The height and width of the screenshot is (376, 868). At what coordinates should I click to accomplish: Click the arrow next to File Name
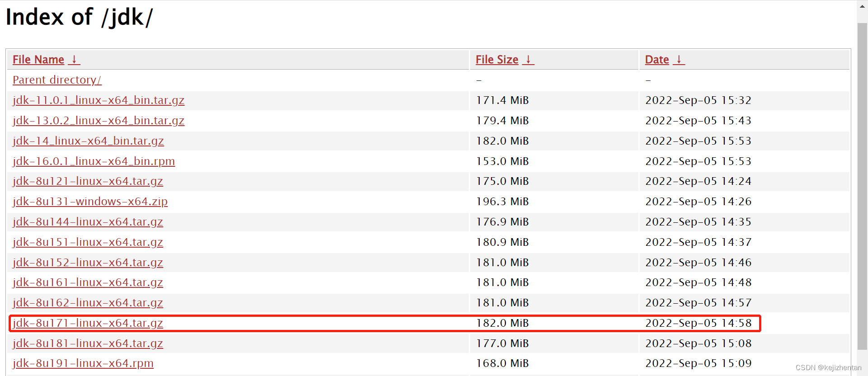tap(75, 60)
